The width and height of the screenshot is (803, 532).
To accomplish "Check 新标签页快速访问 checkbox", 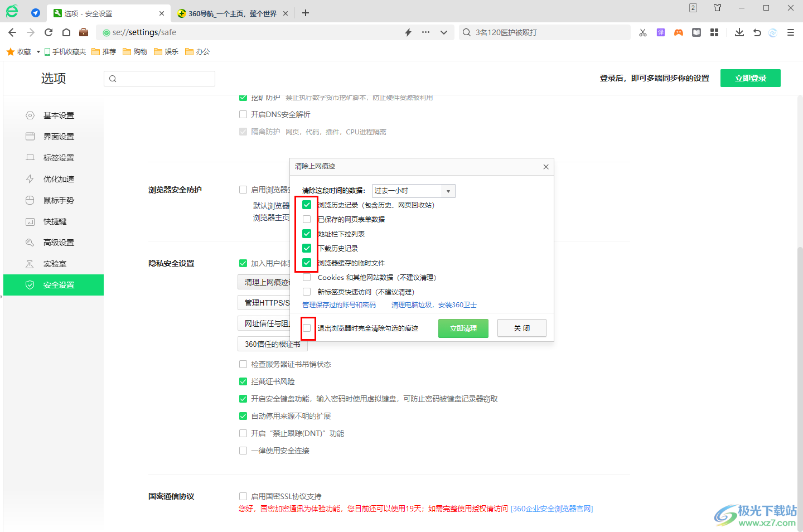I will click(x=307, y=292).
